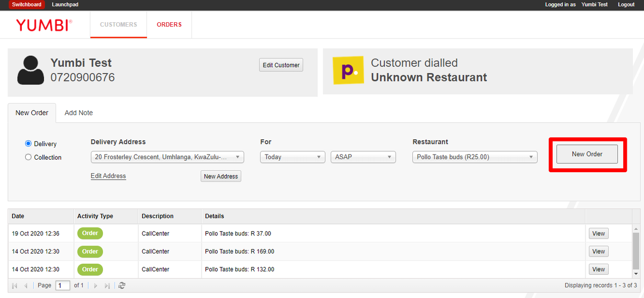Go to next page in pager
This screenshot has height=298, width=644.
(x=96, y=285)
